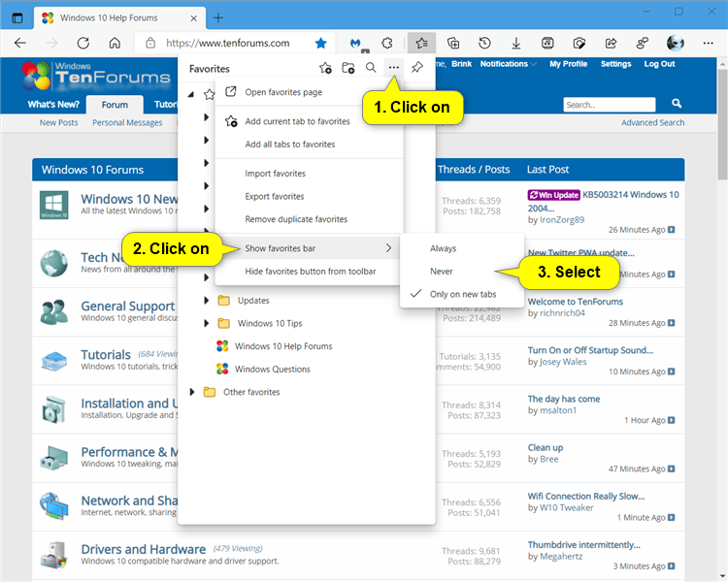The image size is (728, 582).
Task: Expand the Updates favorites folder
Action: click(206, 301)
